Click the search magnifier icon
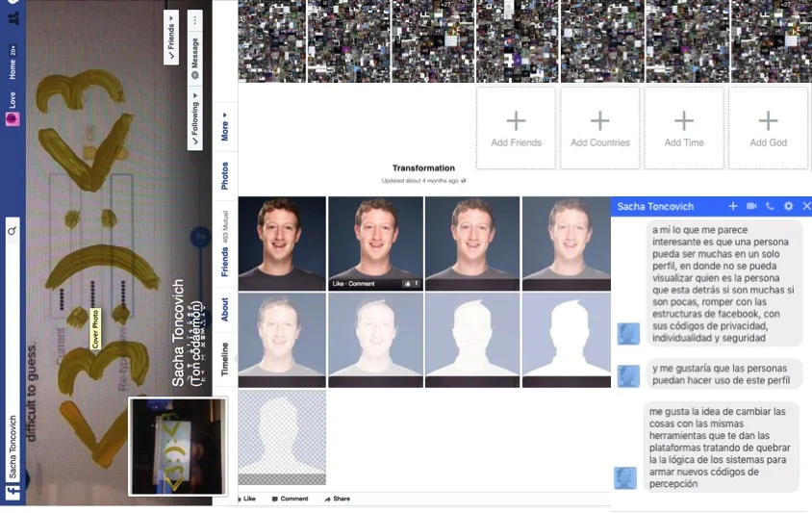This screenshot has height=513, width=812. coord(13,231)
